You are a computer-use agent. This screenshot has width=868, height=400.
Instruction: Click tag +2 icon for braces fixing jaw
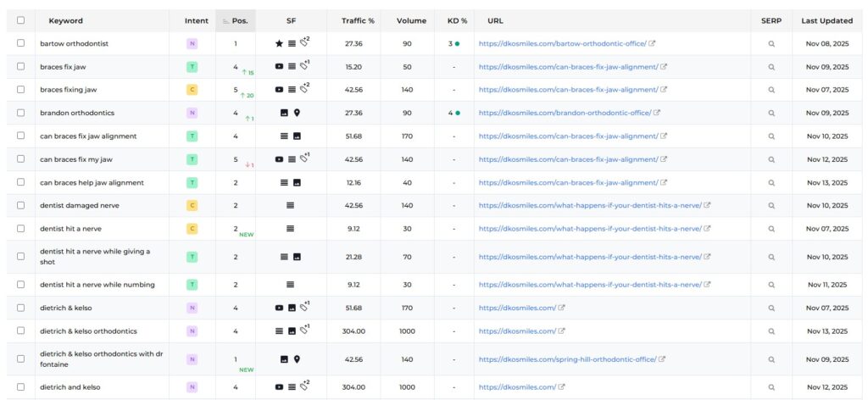tap(304, 87)
